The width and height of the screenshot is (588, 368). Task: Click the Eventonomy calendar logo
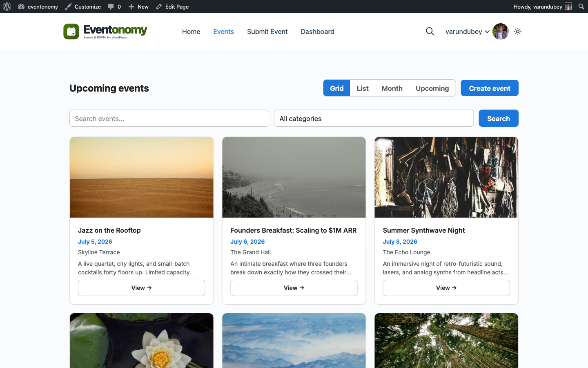tap(71, 31)
